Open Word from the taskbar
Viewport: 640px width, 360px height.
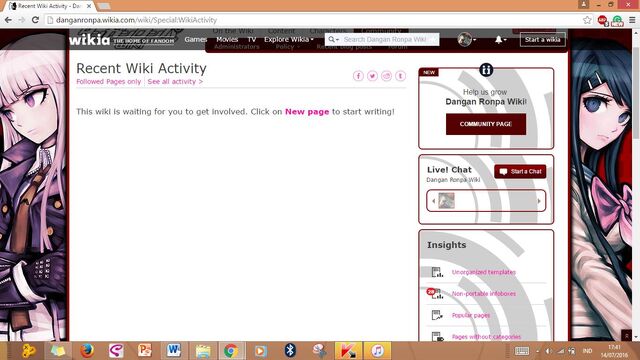tap(173, 350)
